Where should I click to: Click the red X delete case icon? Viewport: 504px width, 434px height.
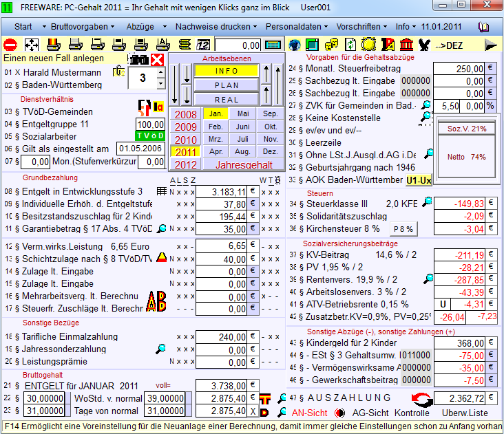click(157, 59)
